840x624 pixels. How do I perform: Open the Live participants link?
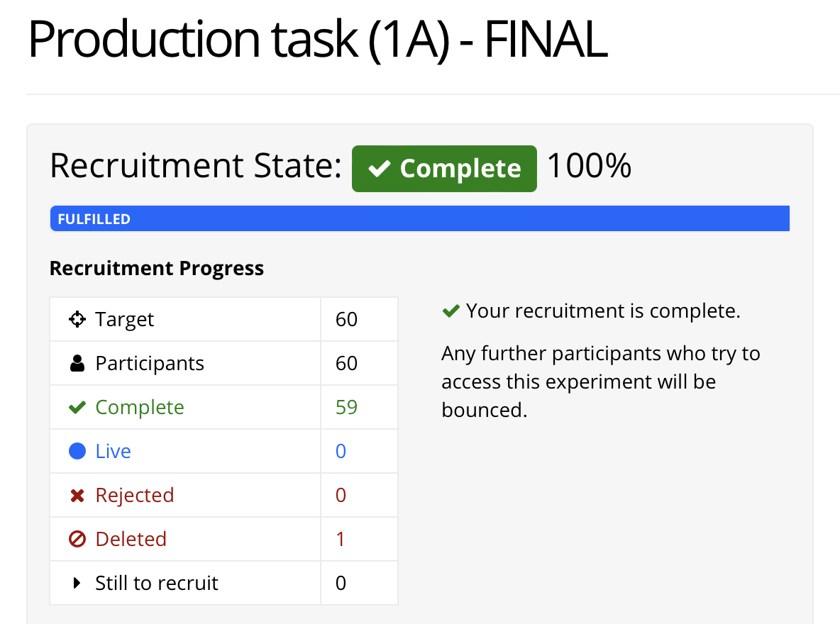tap(113, 451)
